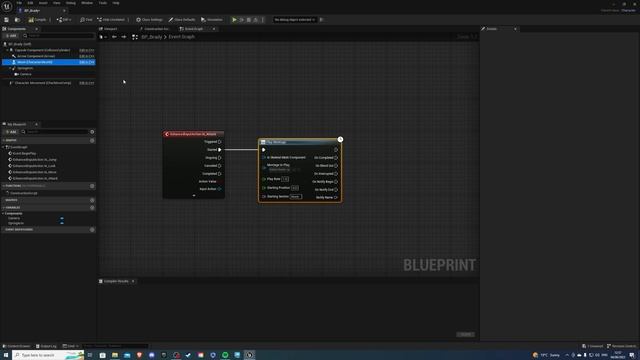Image resolution: width=640 pixels, height=360 pixels.
Task: Open the Help menu
Action: (x=116, y=3)
